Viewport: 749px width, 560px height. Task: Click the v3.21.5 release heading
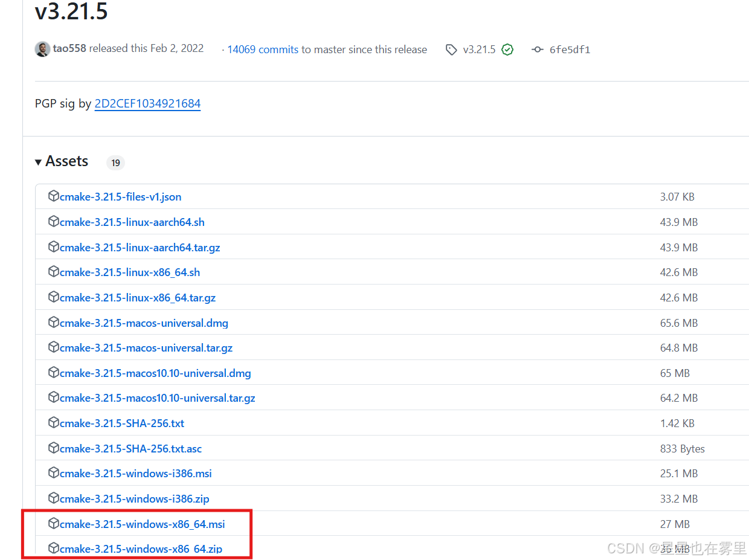pyautogui.click(x=71, y=11)
